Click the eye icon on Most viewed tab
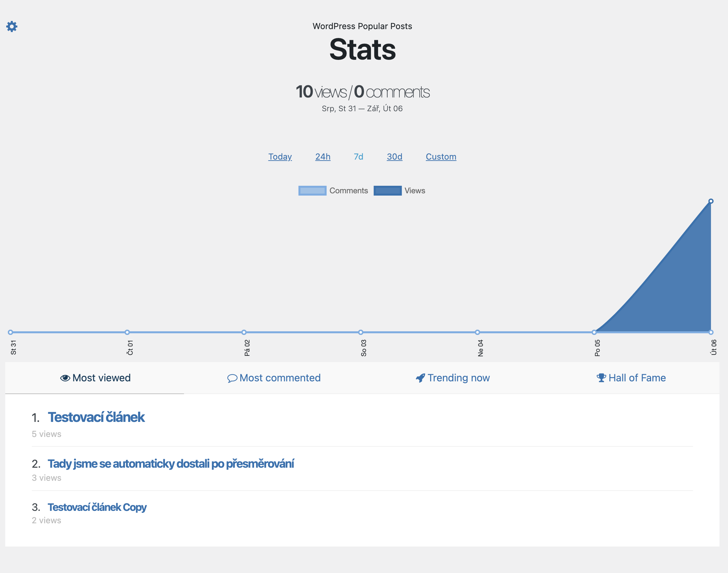Screen dimensions: 728x573 [65, 378]
